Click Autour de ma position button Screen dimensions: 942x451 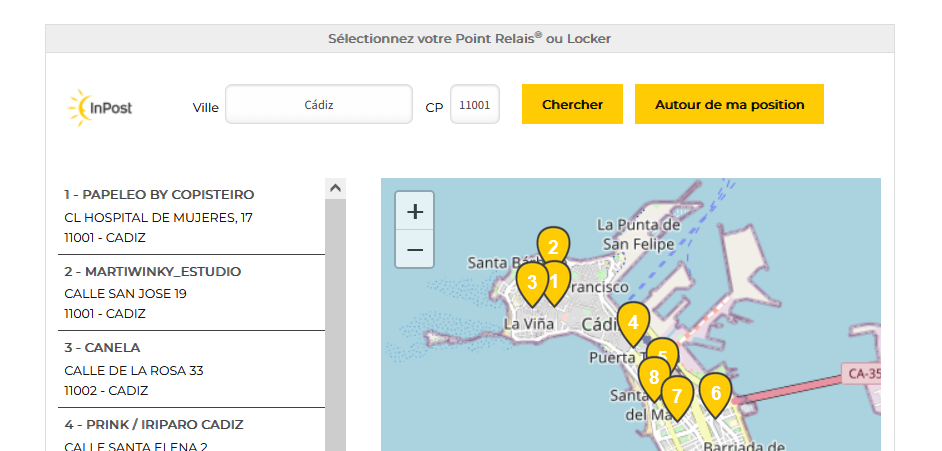[x=729, y=104]
